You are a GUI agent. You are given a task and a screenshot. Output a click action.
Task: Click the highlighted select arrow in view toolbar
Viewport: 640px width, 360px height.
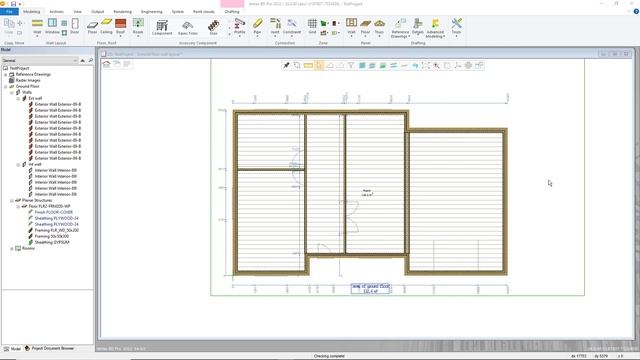click(x=319, y=65)
